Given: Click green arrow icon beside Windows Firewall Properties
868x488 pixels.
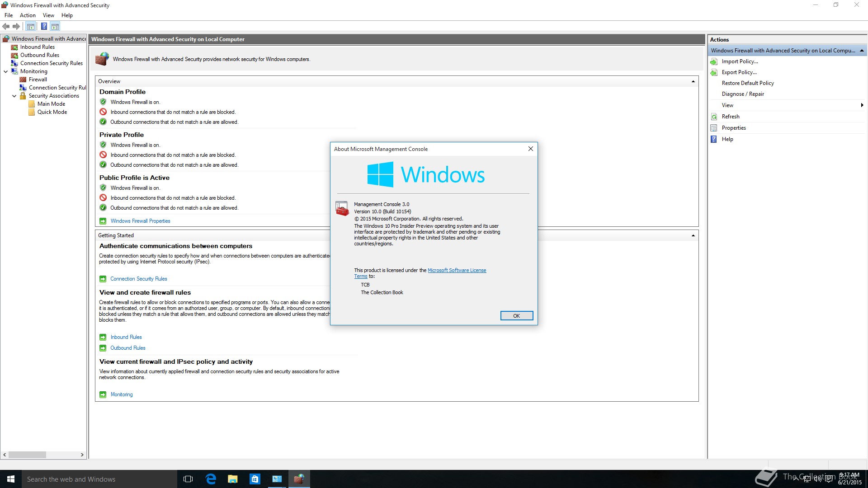Looking at the screenshot, I should point(103,221).
